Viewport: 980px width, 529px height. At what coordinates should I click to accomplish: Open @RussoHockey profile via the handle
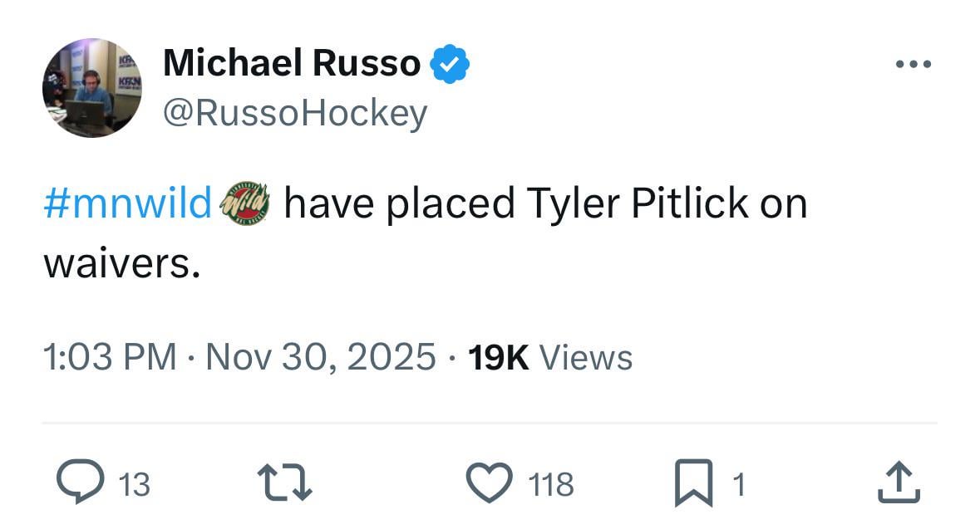coord(295,112)
